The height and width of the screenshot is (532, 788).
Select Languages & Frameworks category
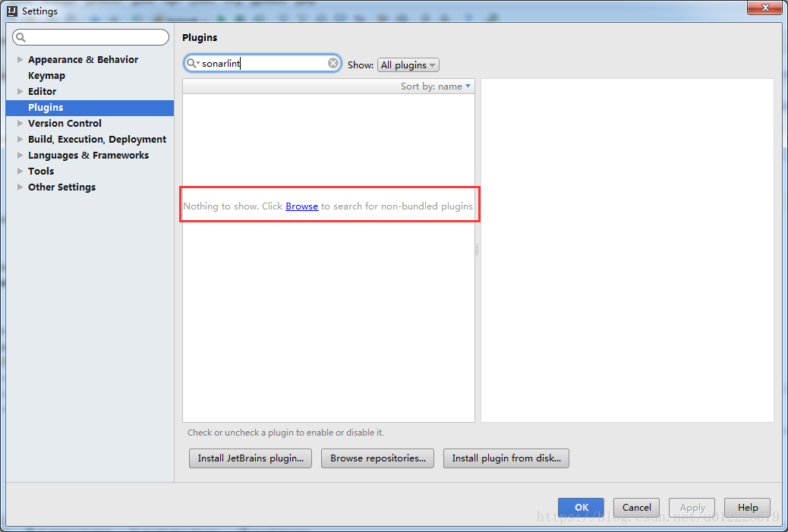tap(89, 156)
